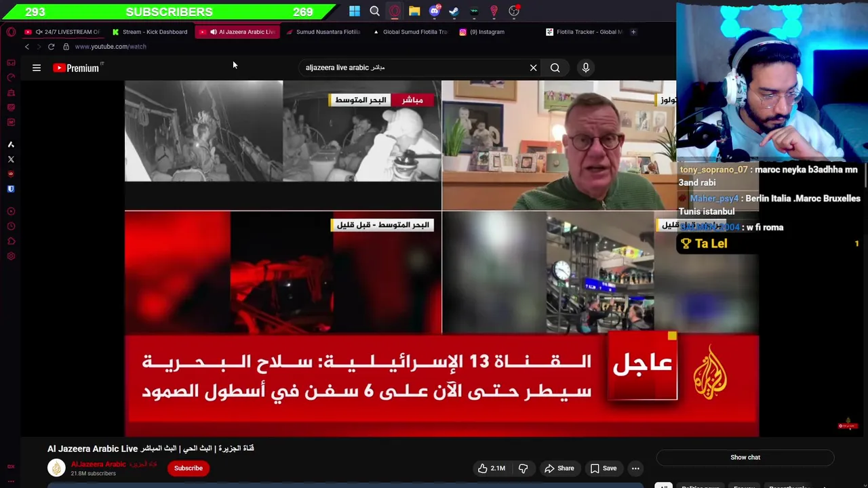Viewport: 868px width, 488px height.
Task: Switch to the 24/7 LIVESTREAM tab
Action: click(62, 32)
